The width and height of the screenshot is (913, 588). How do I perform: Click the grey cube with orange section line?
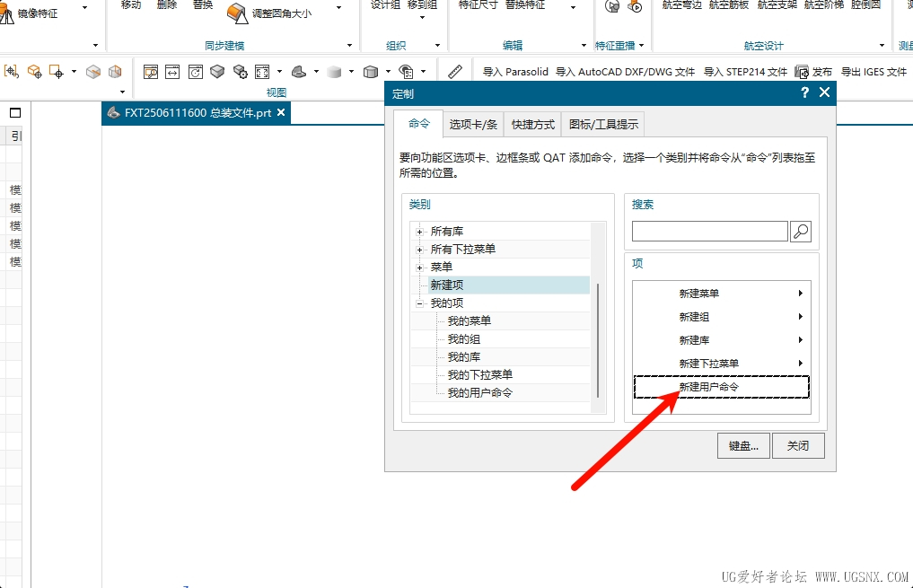93,72
